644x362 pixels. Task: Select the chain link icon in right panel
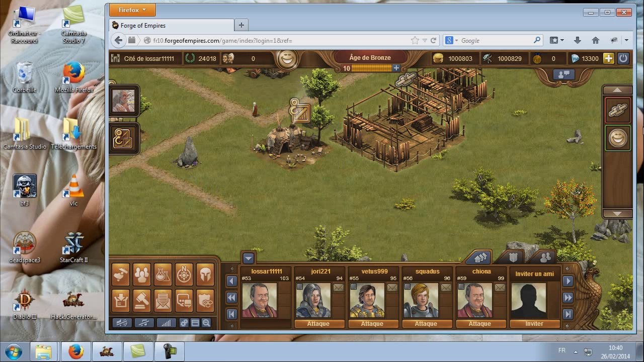617,110
